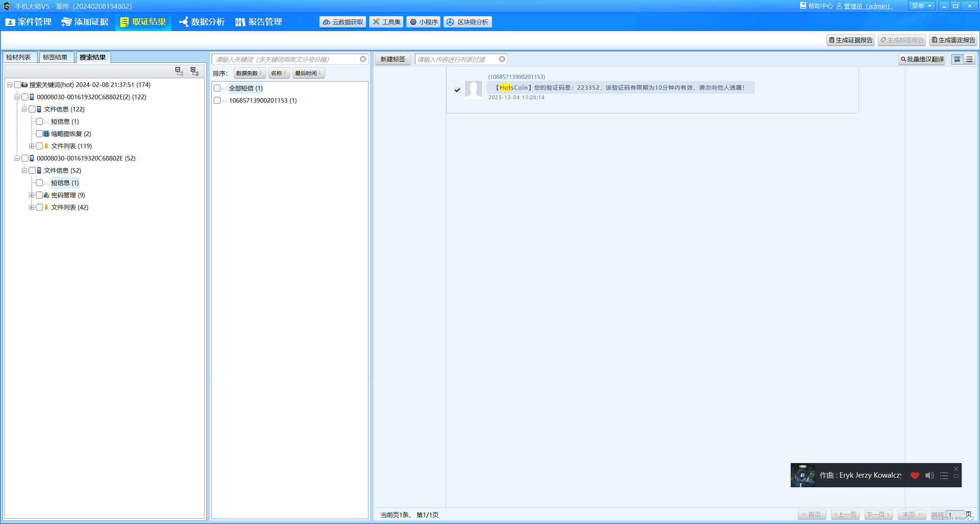Open the 数据分析 menu

point(202,22)
